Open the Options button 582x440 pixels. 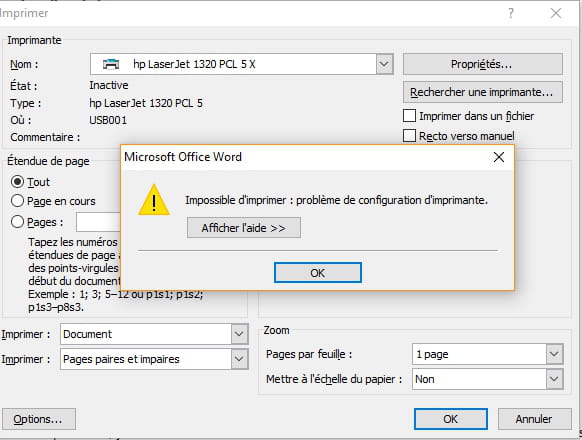point(39,419)
